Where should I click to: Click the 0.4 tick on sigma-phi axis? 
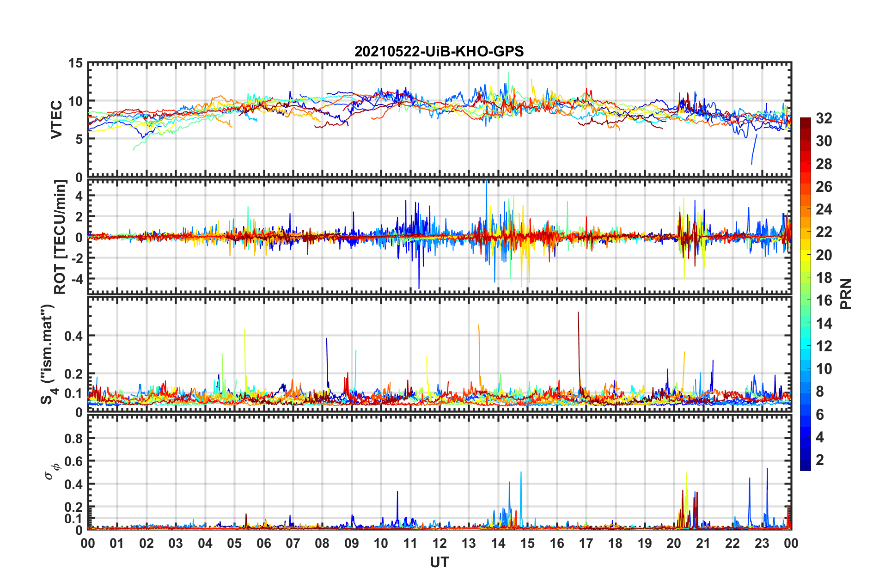coord(73,484)
